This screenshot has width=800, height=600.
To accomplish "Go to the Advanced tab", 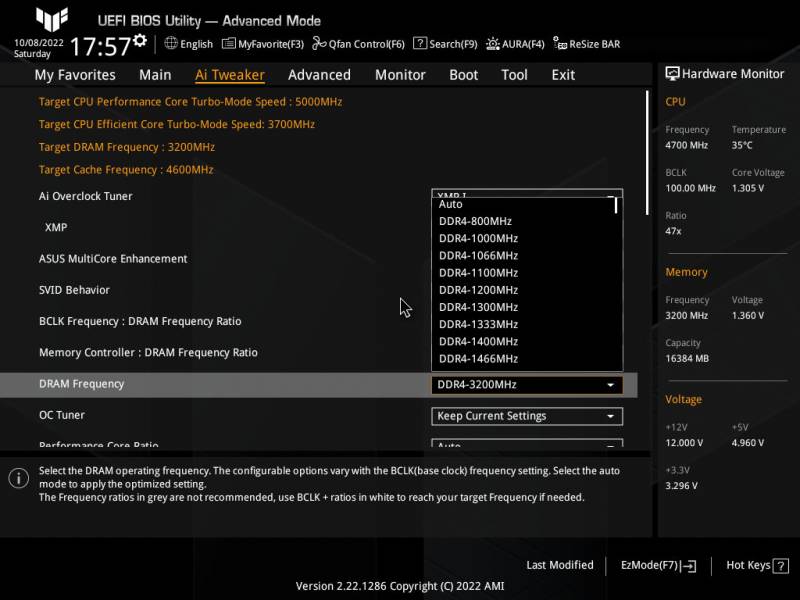I will point(319,75).
